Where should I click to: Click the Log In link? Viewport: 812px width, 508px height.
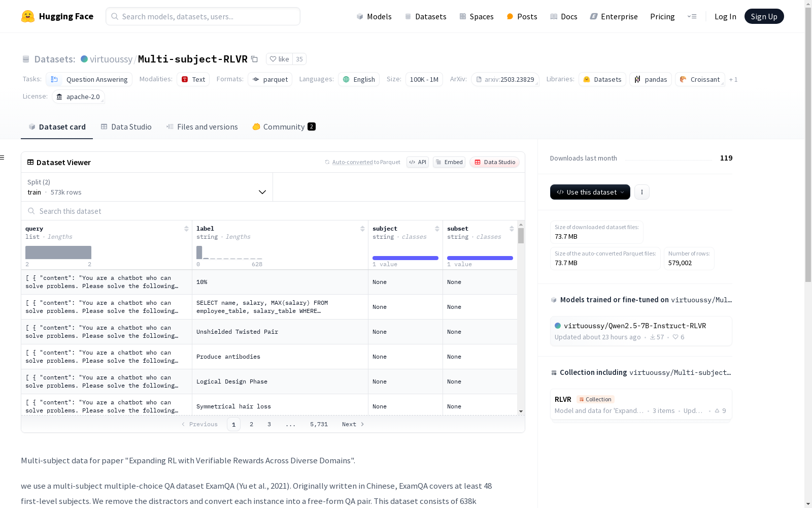[x=725, y=16]
